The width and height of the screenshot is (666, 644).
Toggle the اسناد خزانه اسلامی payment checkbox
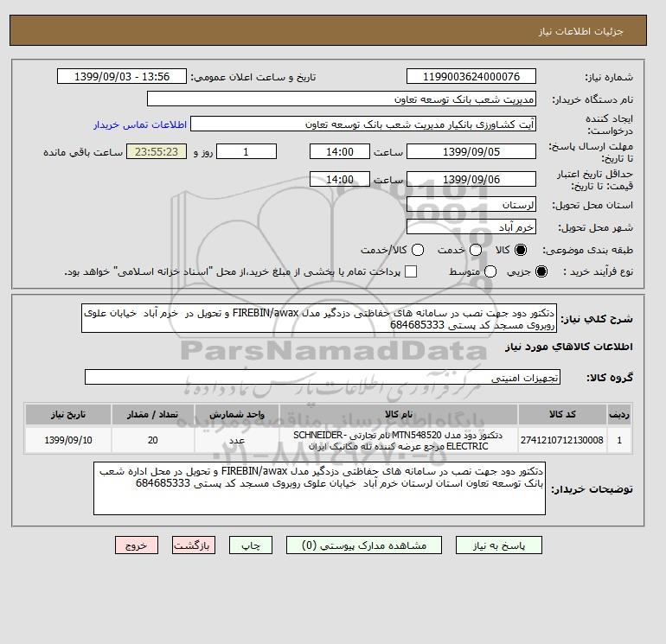pyautogui.click(x=411, y=271)
